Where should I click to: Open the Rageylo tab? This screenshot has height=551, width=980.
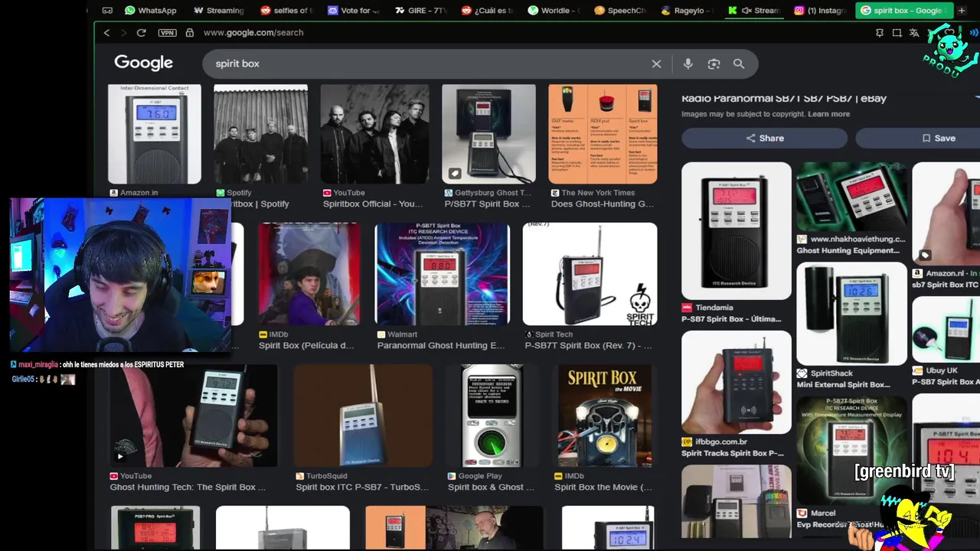(x=688, y=11)
